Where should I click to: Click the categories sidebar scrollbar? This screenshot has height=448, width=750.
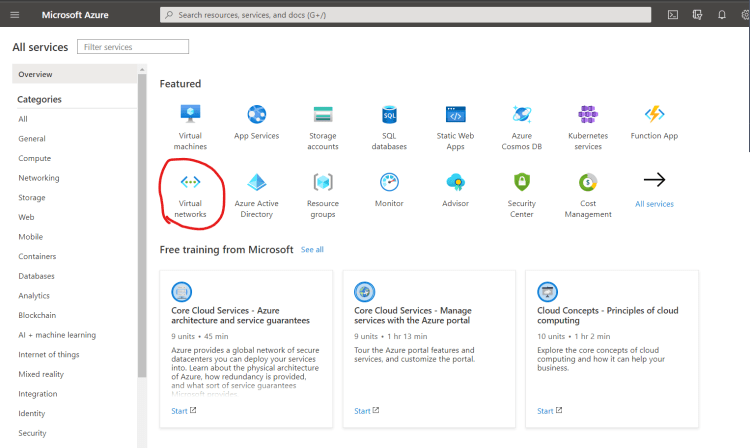point(142,226)
